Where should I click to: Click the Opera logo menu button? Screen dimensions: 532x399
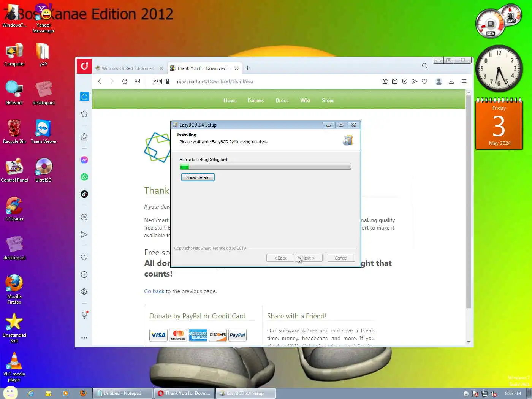click(x=84, y=66)
